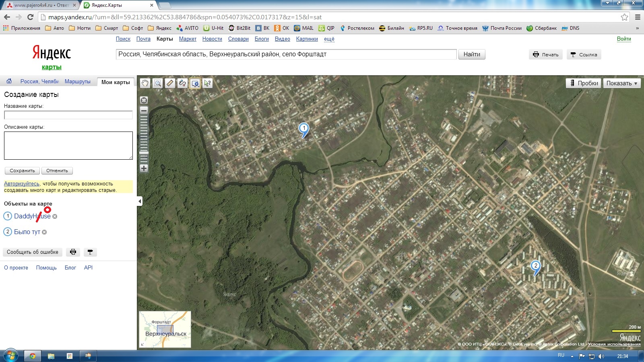Image resolution: width=644 pixels, height=362 pixels.
Task: Select the hand pan tool
Action: [145, 83]
